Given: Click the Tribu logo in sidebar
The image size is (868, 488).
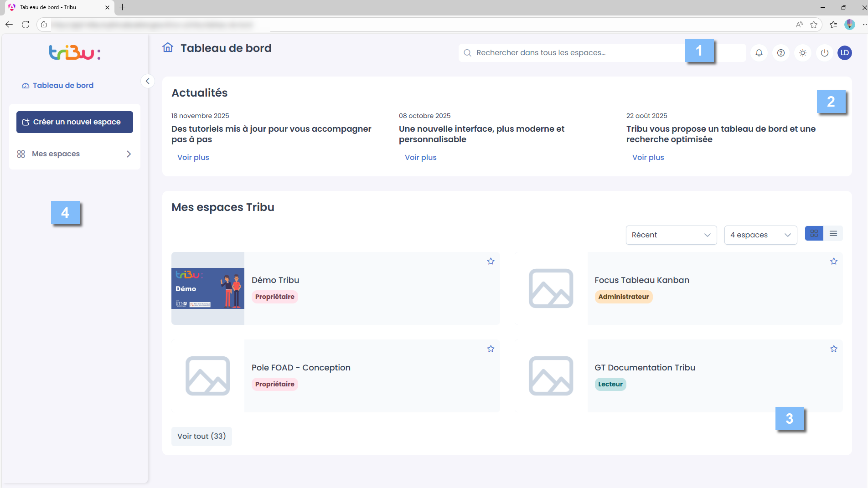Looking at the screenshot, I should (75, 53).
